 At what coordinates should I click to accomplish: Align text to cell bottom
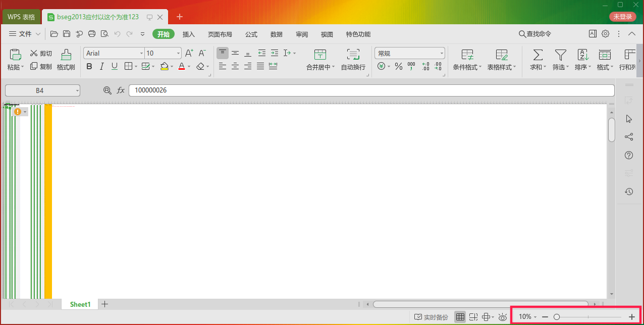pos(248,53)
